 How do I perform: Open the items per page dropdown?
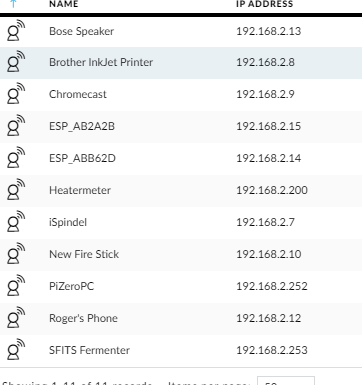[286, 381]
